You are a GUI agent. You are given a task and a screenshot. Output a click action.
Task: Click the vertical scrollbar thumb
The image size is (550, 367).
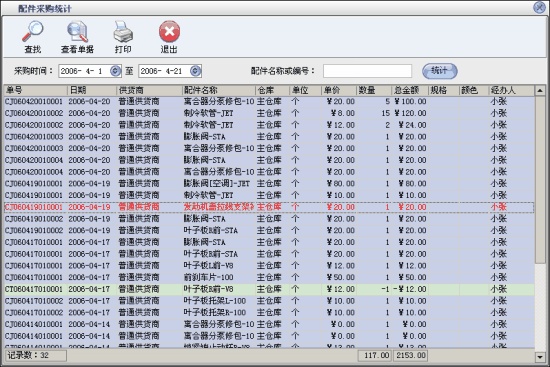[540, 179]
